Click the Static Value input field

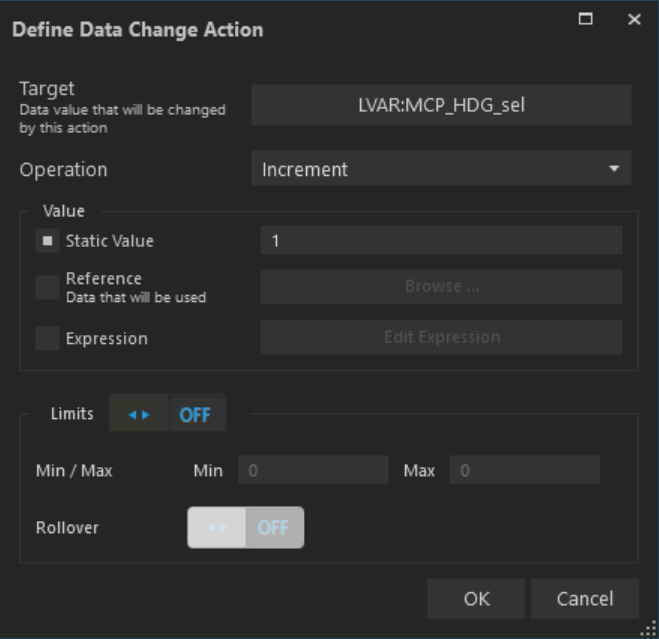click(441, 241)
